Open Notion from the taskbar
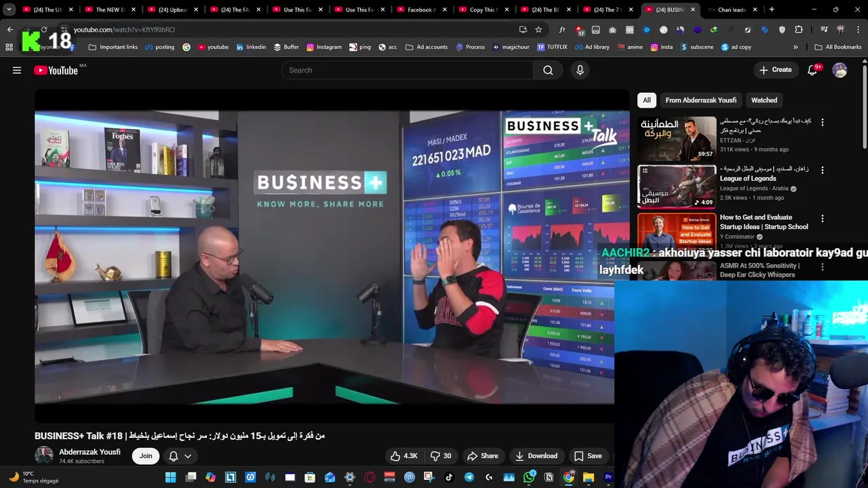Viewport: 868px width, 488px height. click(x=549, y=477)
